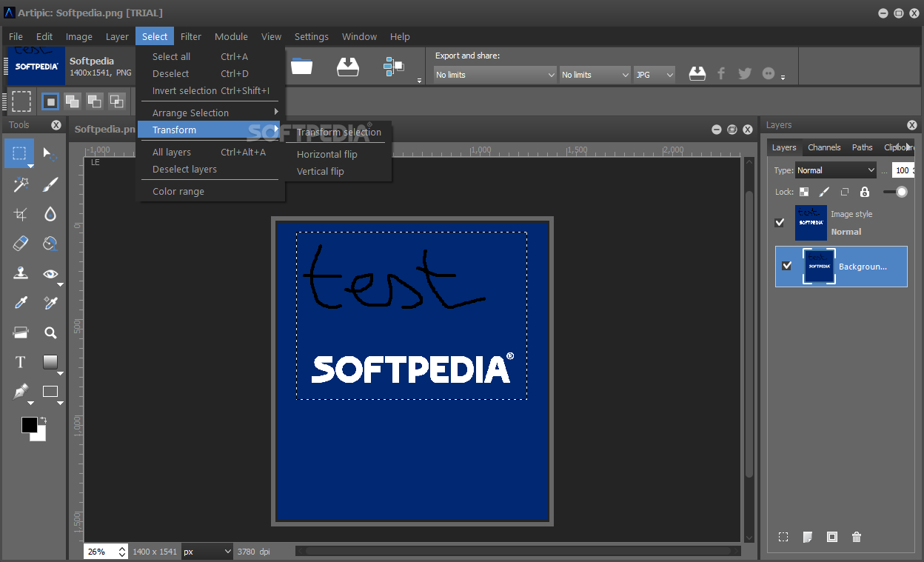924x562 pixels.
Task: Open the Filter menu
Action: pos(191,36)
